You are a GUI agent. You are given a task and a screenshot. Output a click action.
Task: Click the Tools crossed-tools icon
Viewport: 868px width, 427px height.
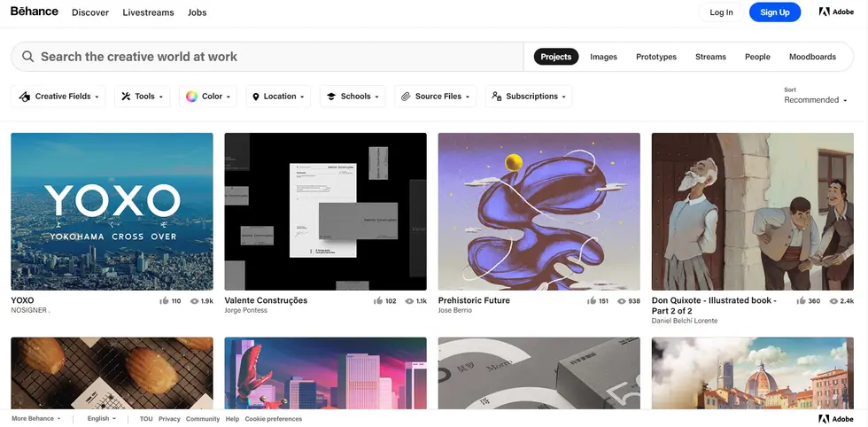pyautogui.click(x=126, y=97)
